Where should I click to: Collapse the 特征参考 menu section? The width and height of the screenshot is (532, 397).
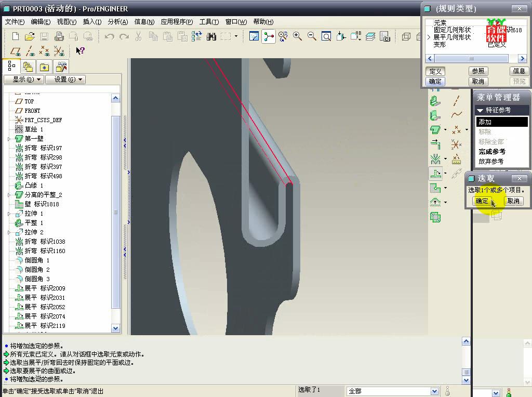[x=480, y=110]
